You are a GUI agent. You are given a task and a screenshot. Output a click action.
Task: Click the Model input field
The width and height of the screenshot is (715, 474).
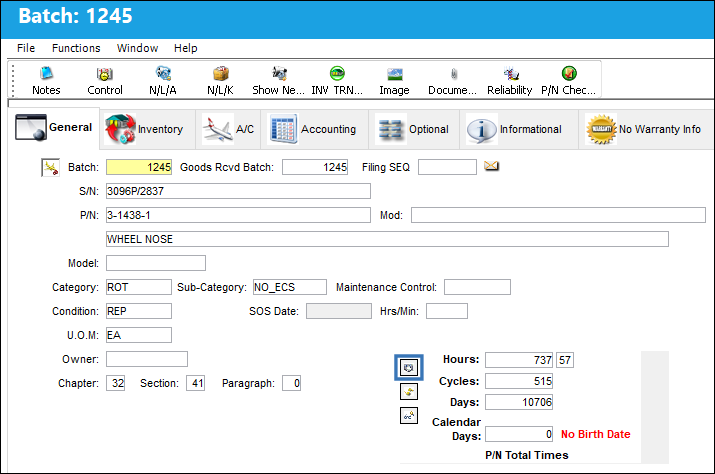156,263
